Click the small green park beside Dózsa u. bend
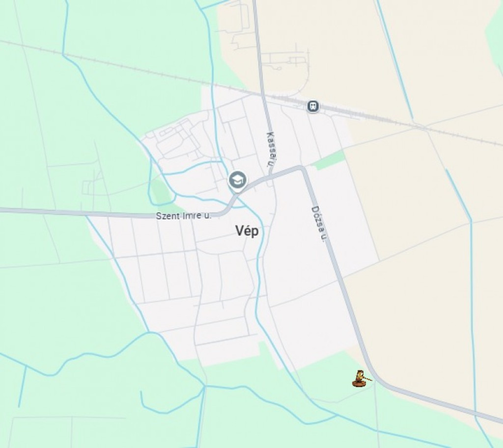Screen dimensions: 503x448 pyautogui.click(x=329, y=160)
